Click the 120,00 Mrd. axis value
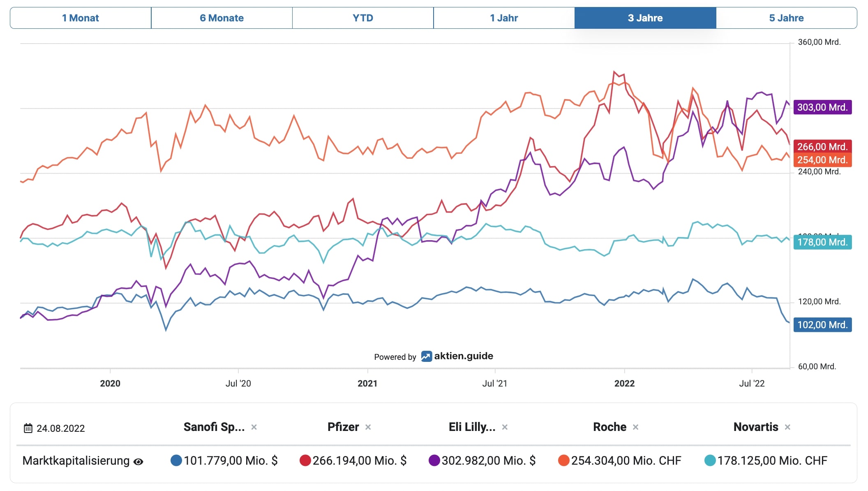868x491 pixels. 820,301
